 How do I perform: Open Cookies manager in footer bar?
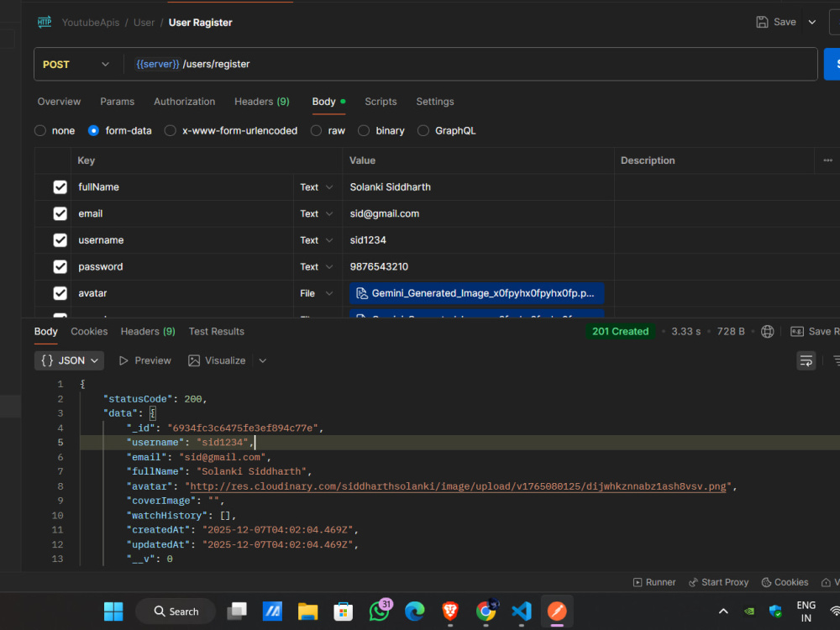785,582
